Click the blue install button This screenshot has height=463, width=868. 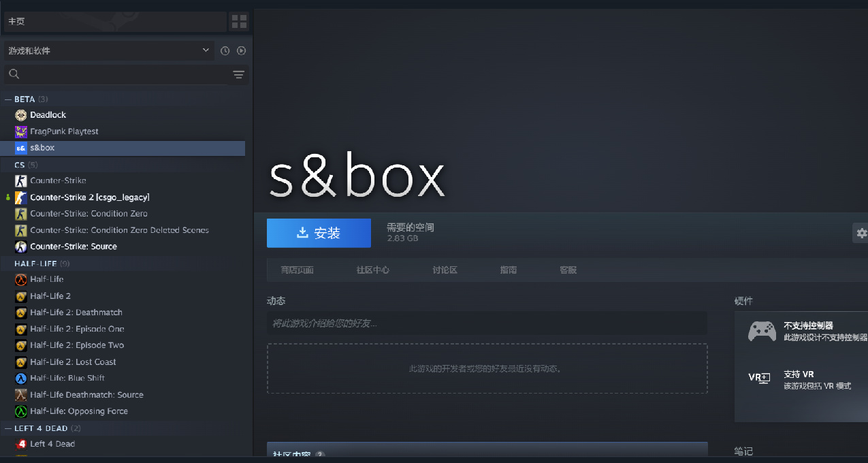(319, 233)
